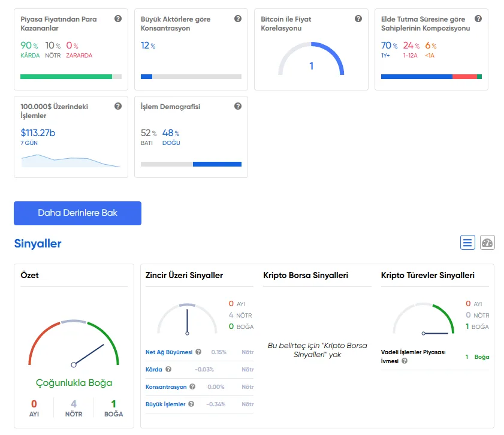Viewport: 504px width, 435px height.
Task: Open the Net Ağ Büyümesi signal link
Action: 169,352
